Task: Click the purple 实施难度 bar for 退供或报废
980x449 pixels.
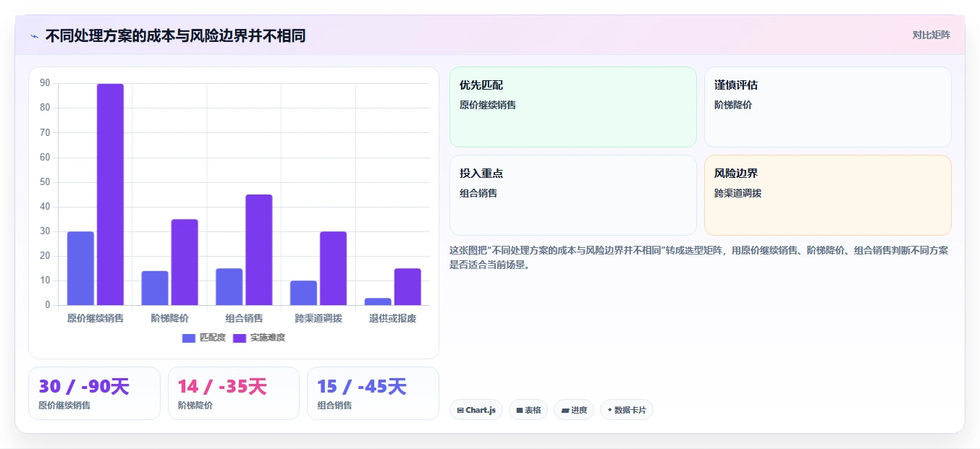Action: tap(407, 286)
